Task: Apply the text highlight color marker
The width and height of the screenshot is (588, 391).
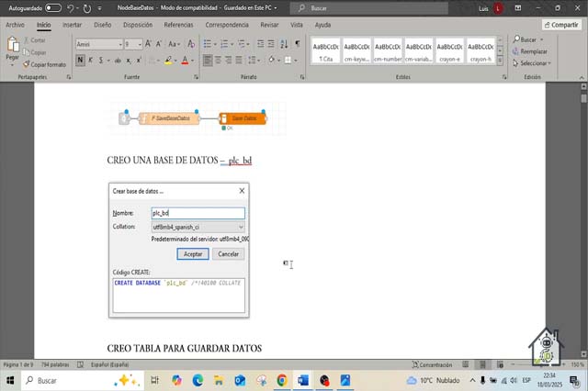Action: tap(167, 61)
